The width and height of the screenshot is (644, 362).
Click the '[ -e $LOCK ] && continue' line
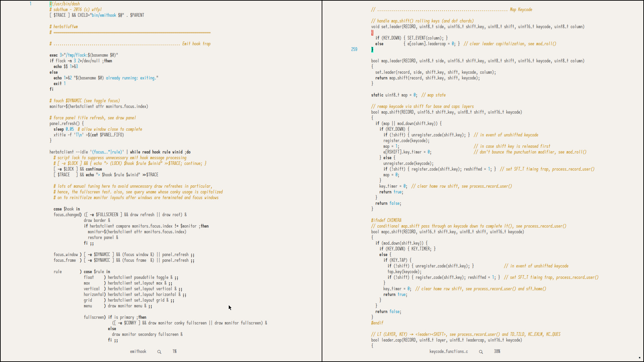78,169
